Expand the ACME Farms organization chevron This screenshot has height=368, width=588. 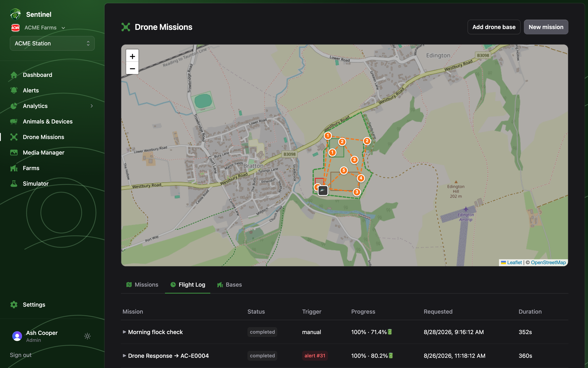[63, 28]
